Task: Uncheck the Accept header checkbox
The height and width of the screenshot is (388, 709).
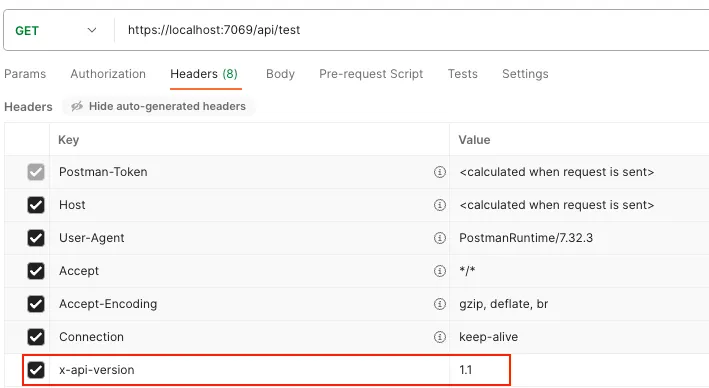Action: [x=36, y=271]
